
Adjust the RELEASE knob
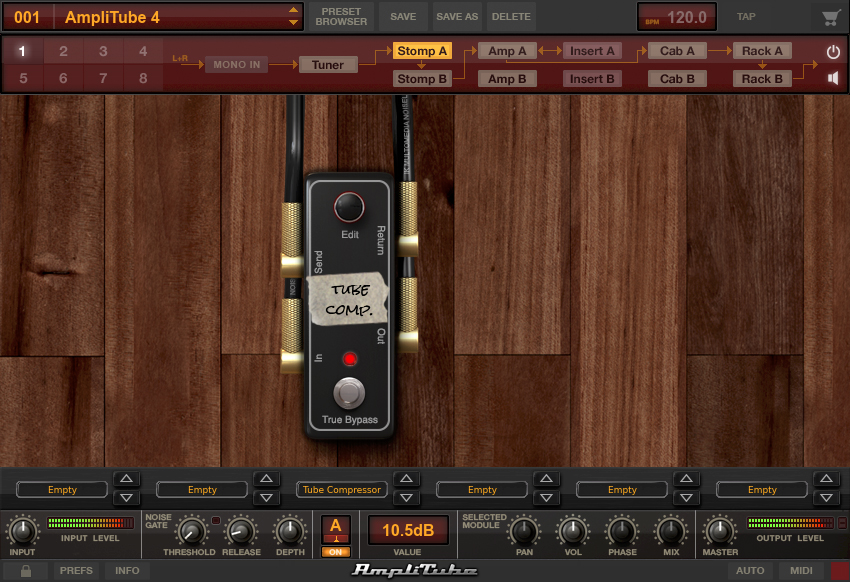240,531
